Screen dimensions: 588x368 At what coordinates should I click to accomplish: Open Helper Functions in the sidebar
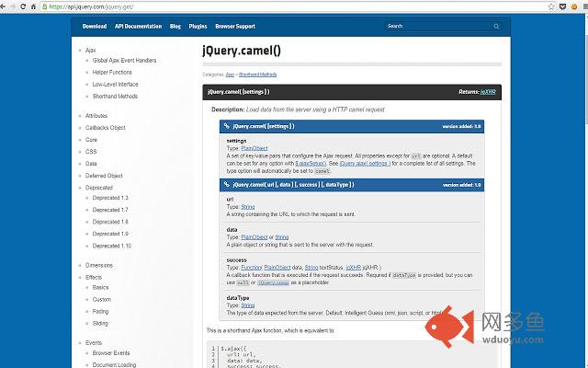pyautogui.click(x=112, y=73)
